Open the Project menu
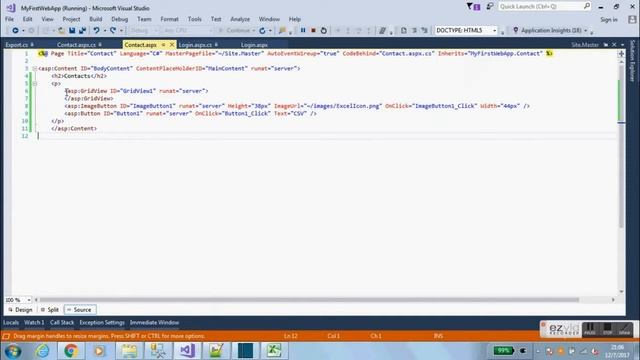The height and width of the screenshot is (360, 640). pyautogui.click(x=71, y=19)
